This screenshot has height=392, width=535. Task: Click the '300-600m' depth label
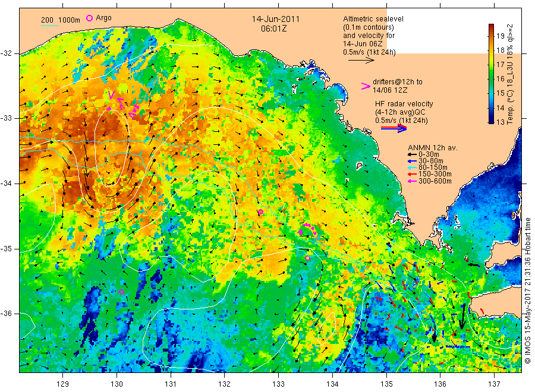[x=435, y=181]
